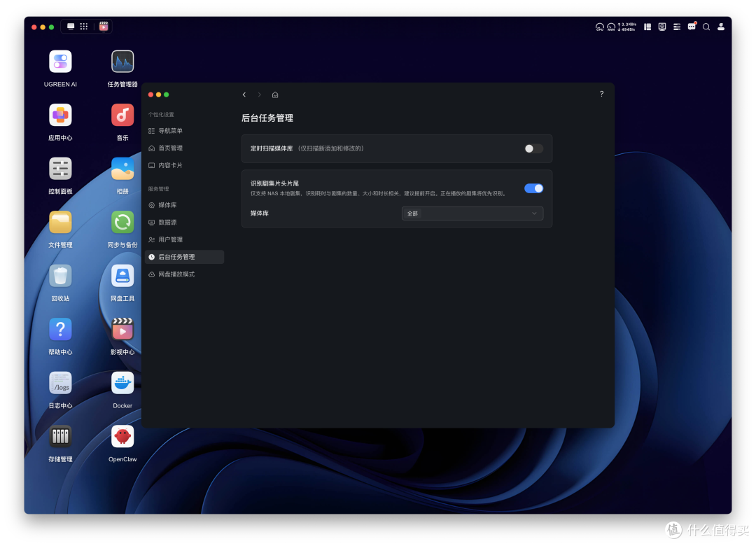Open the UGREEN AI desktop app
Screen dimensions: 756x546
coord(60,62)
